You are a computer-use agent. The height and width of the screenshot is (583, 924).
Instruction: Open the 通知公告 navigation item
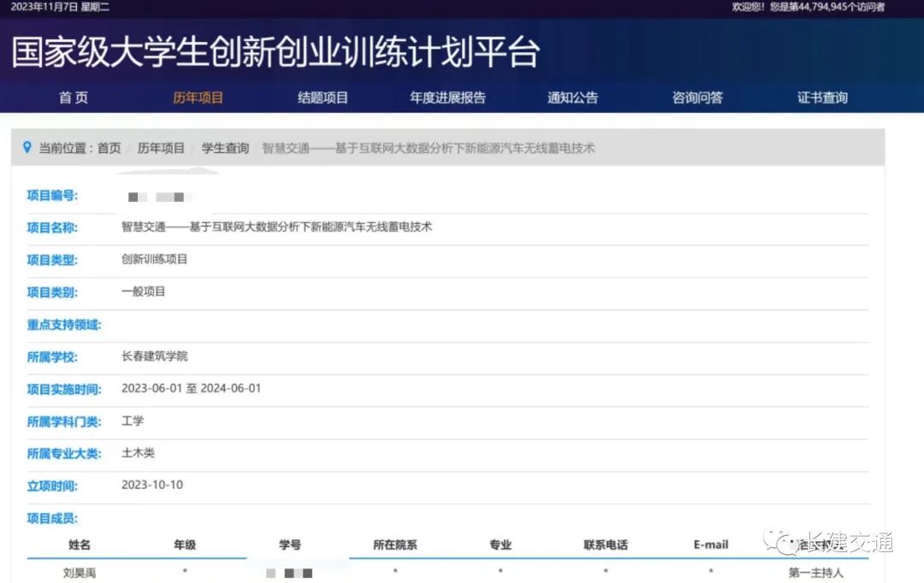tap(572, 97)
